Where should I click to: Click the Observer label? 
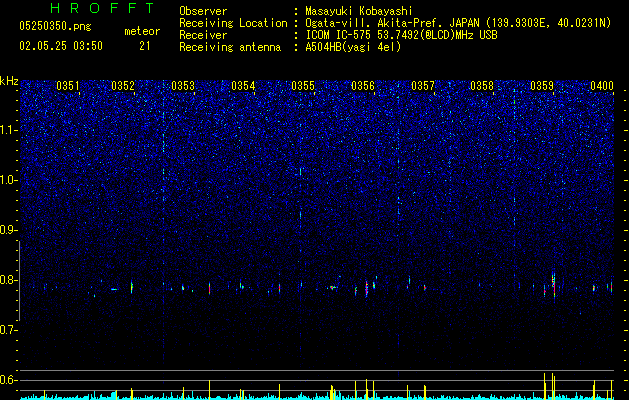pyautogui.click(x=203, y=11)
